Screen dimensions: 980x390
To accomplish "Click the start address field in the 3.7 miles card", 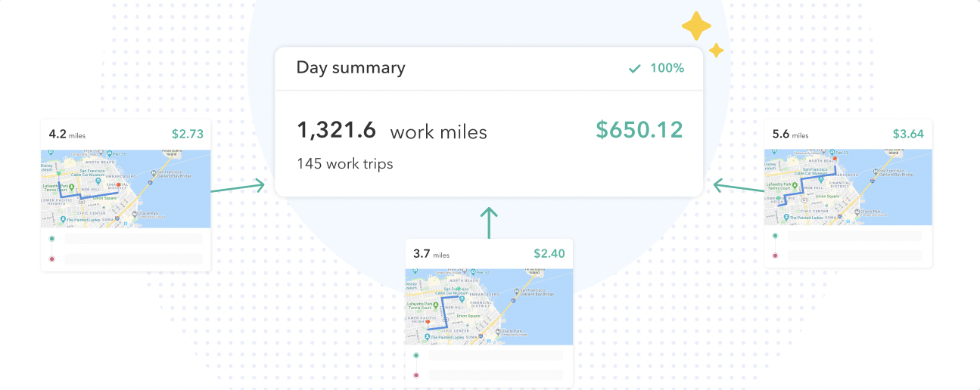I will pos(495,355).
